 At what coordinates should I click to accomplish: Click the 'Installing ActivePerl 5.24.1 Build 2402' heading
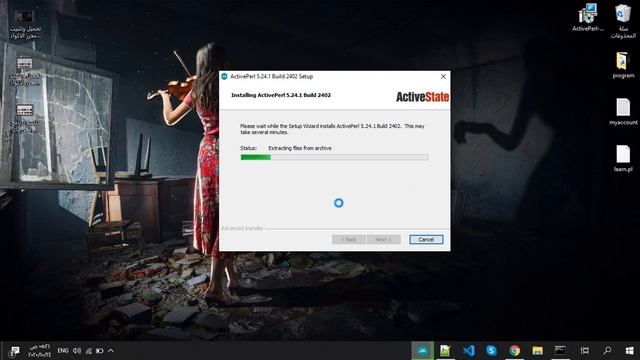pos(281,95)
